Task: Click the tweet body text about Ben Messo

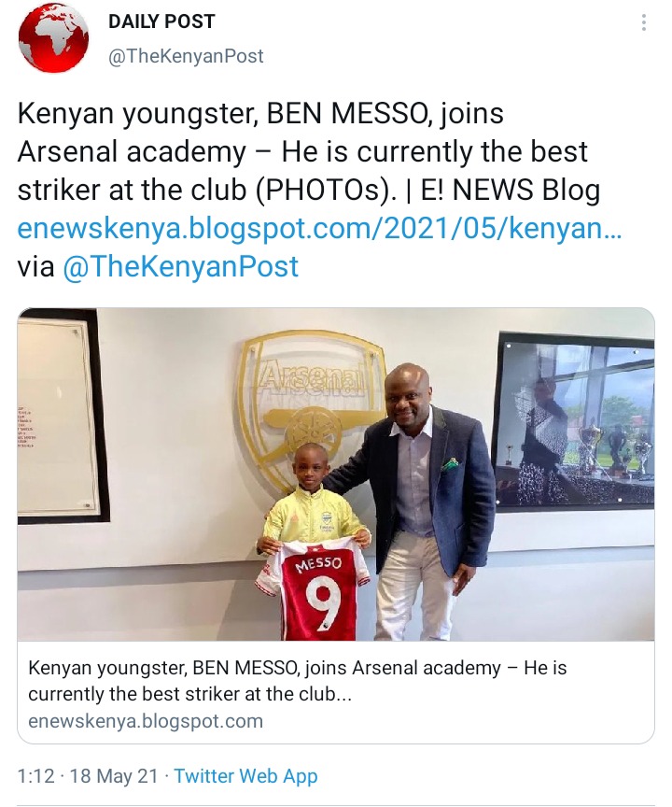Action: tap(309, 151)
